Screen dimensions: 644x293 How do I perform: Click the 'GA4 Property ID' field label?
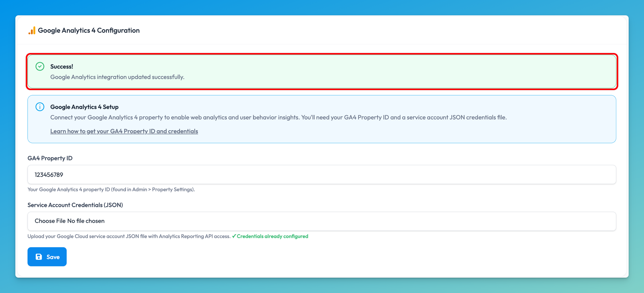50,158
